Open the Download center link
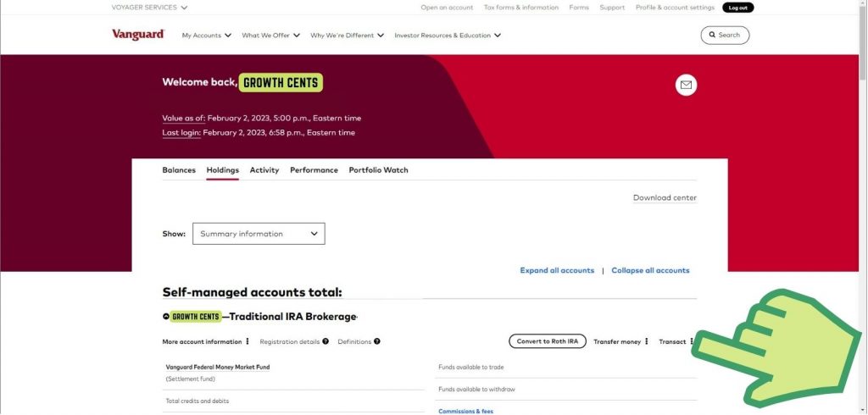The image size is (868, 415). pos(665,197)
